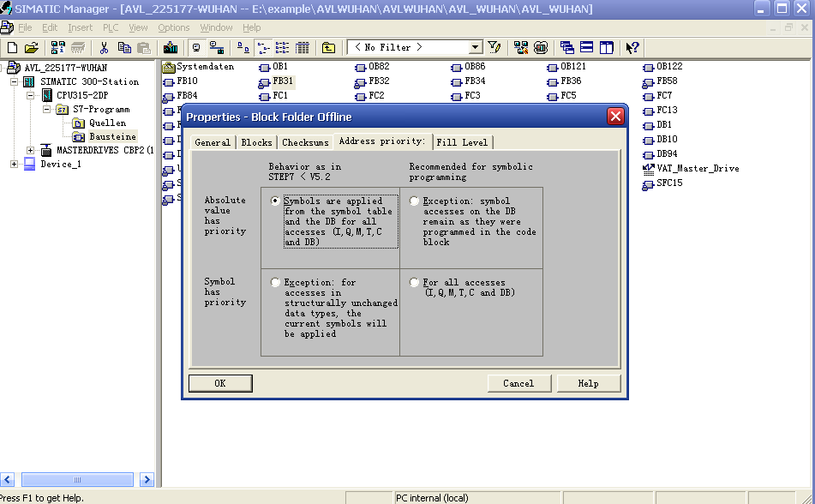The height and width of the screenshot is (504, 815).
Task: Select the FB31 block
Action: tap(277, 81)
